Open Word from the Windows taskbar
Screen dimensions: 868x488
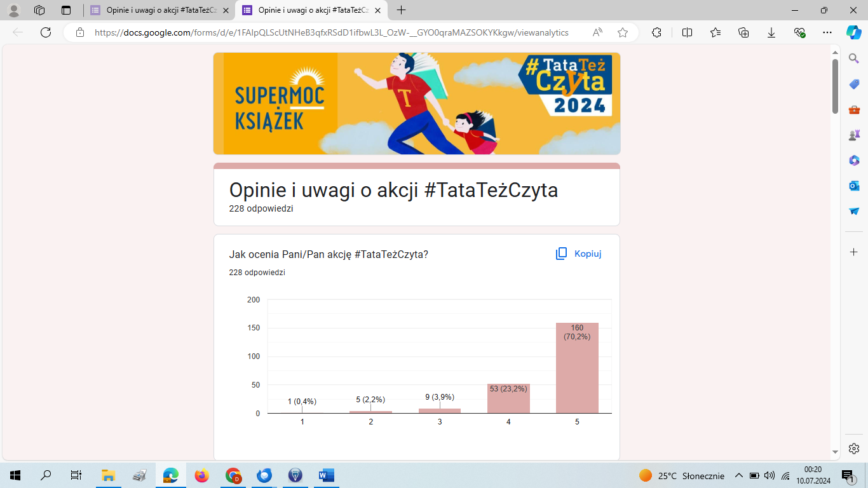click(327, 475)
